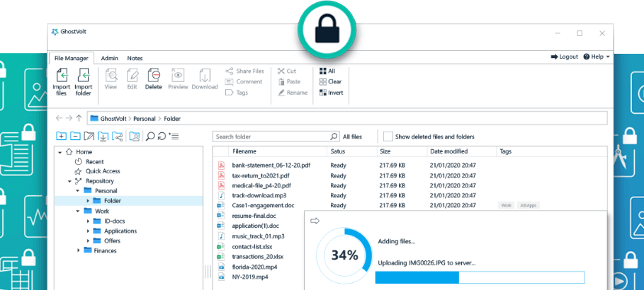The height and width of the screenshot is (290, 644).
Task: Click the View file icon
Action: 111,76
